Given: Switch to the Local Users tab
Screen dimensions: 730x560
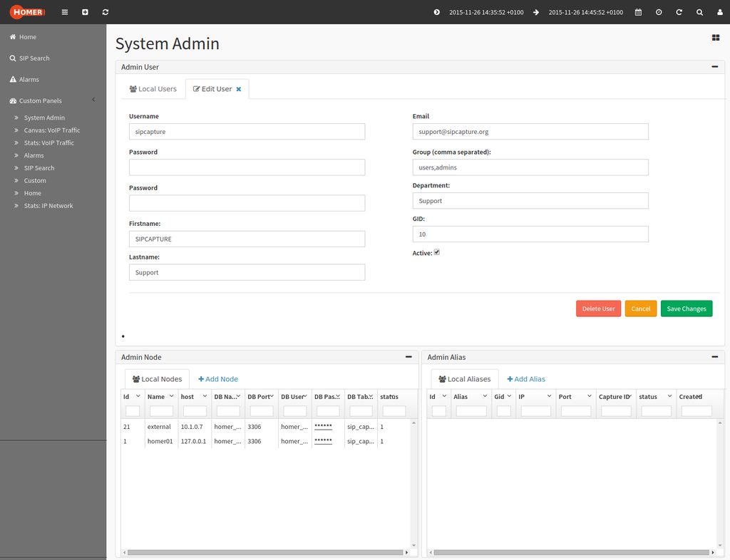Looking at the screenshot, I should tap(153, 89).
